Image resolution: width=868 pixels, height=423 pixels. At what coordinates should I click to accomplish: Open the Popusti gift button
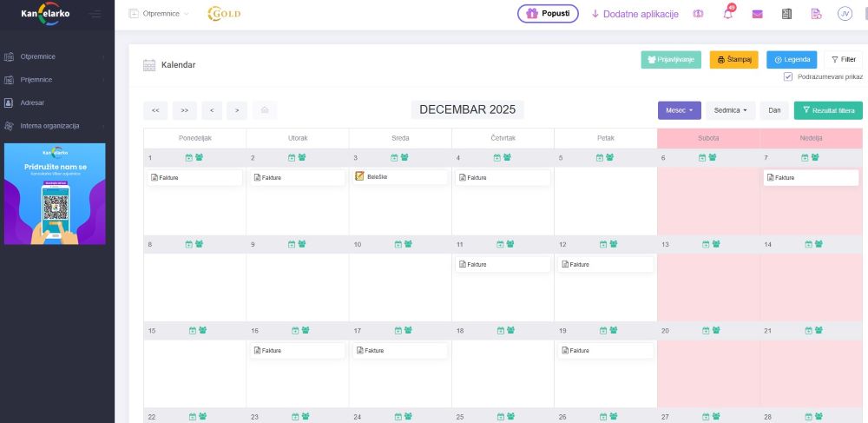click(548, 14)
